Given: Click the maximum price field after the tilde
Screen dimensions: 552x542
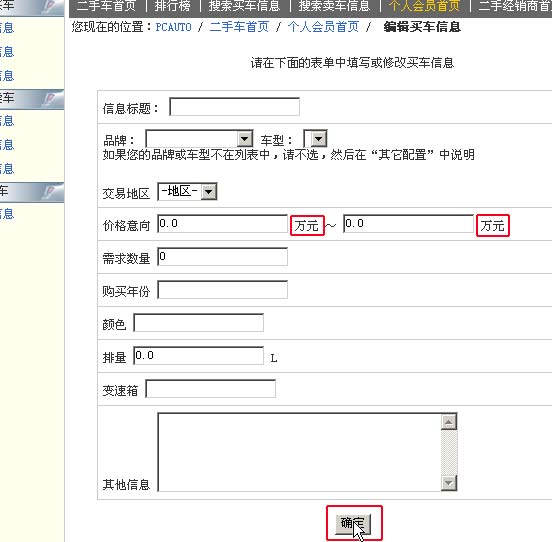Looking at the screenshot, I should click(x=408, y=224).
